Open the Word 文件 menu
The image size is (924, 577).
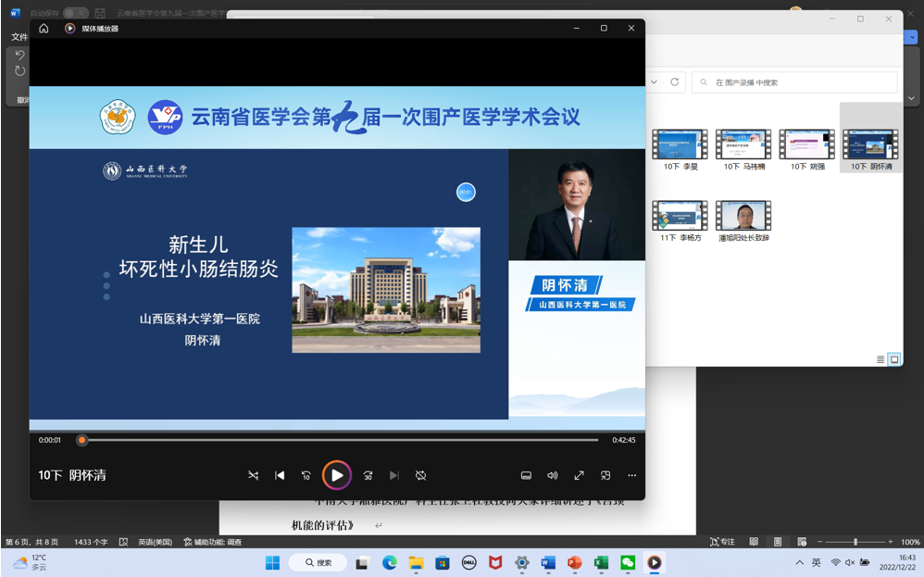pos(19,37)
